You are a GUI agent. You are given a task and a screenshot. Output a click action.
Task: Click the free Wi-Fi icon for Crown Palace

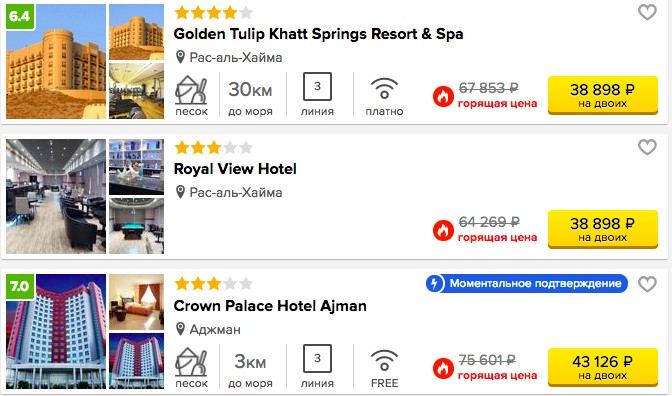pyautogui.click(x=384, y=360)
